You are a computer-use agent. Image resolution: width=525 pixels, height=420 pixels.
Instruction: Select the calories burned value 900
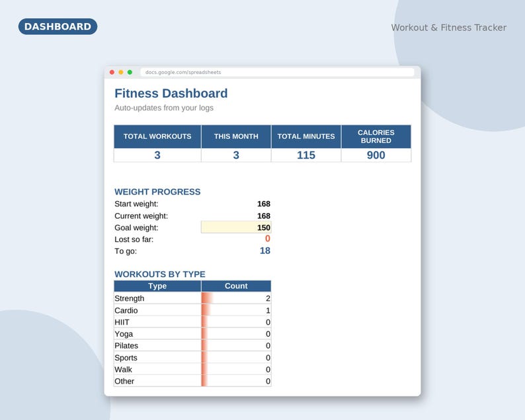click(x=376, y=155)
